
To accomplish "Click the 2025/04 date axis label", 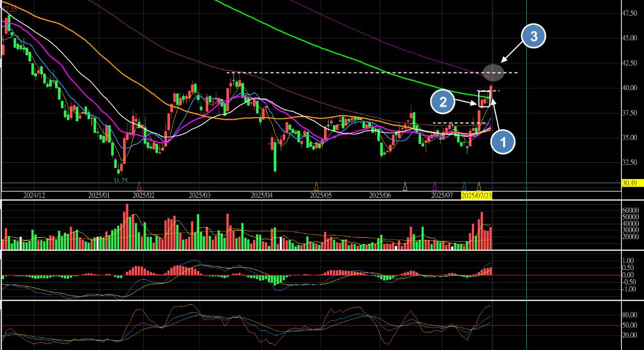I will tap(262, 195).
